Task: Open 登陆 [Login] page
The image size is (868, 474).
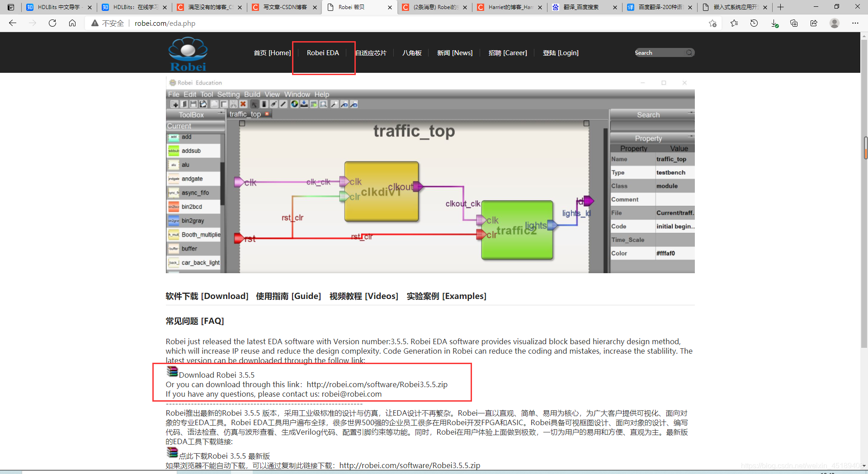Action: [561, 53]
